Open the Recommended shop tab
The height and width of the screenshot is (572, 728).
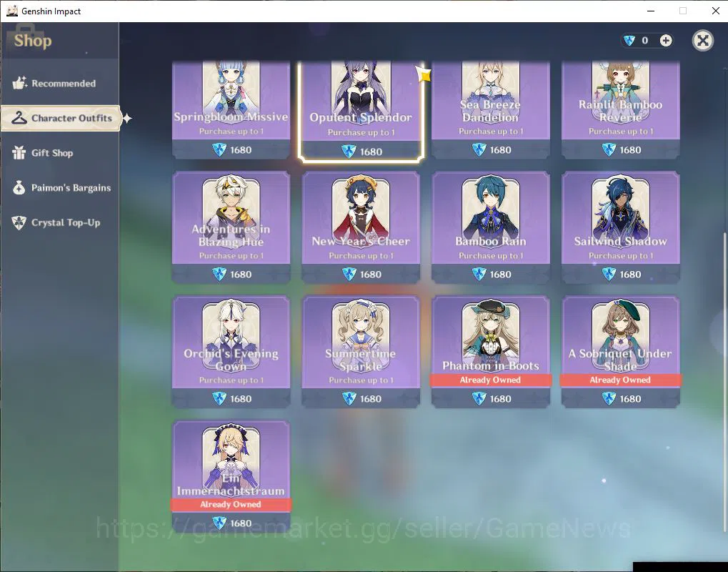59,84
